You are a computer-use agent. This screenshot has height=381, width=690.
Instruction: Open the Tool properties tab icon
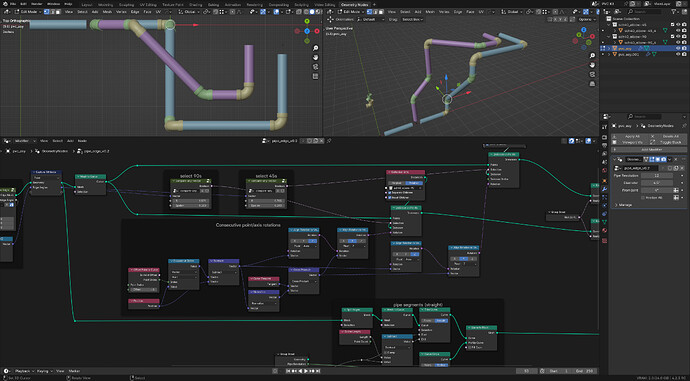pyautogui.click(x=605, y=128)
